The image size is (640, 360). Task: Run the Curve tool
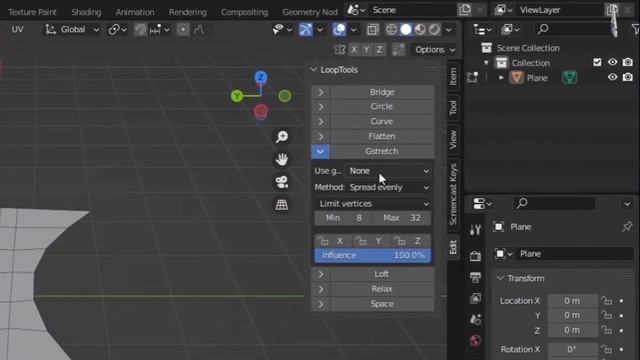click(382, 122)
